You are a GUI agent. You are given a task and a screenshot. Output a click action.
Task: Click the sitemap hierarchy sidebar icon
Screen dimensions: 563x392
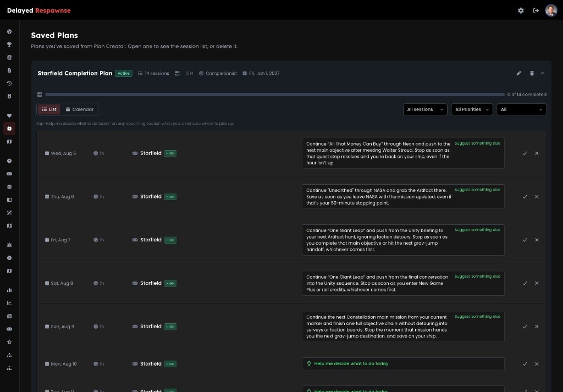coord(9,355)
